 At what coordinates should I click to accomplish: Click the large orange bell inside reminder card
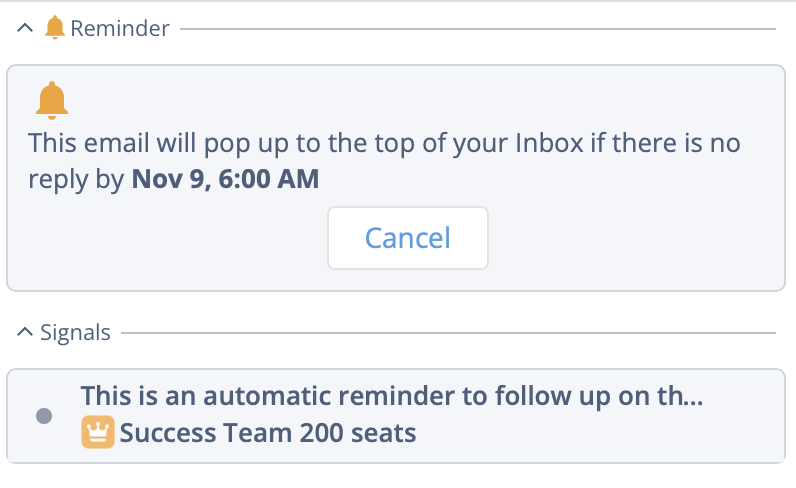52,100
